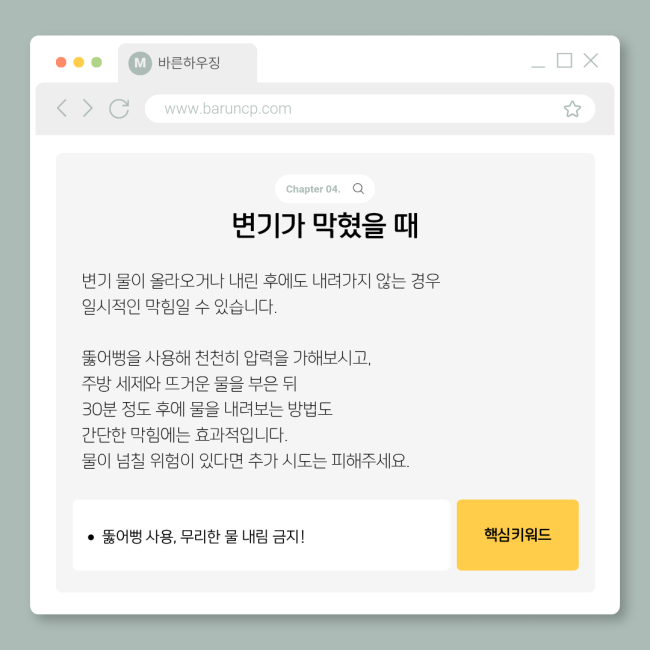Click the red dot window control

pos(61,62)
